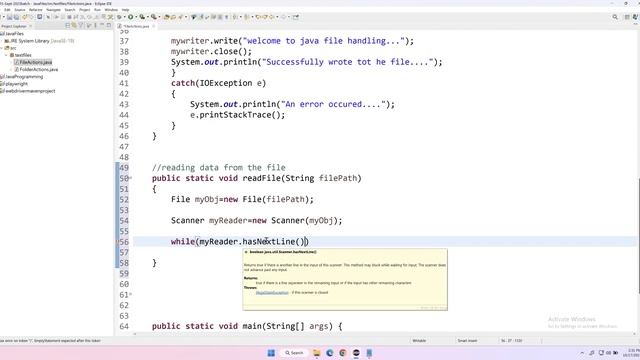Open Chrome from the taskbar
The height and width of the screenshot is (360, 640).
(x=343, y=353)
